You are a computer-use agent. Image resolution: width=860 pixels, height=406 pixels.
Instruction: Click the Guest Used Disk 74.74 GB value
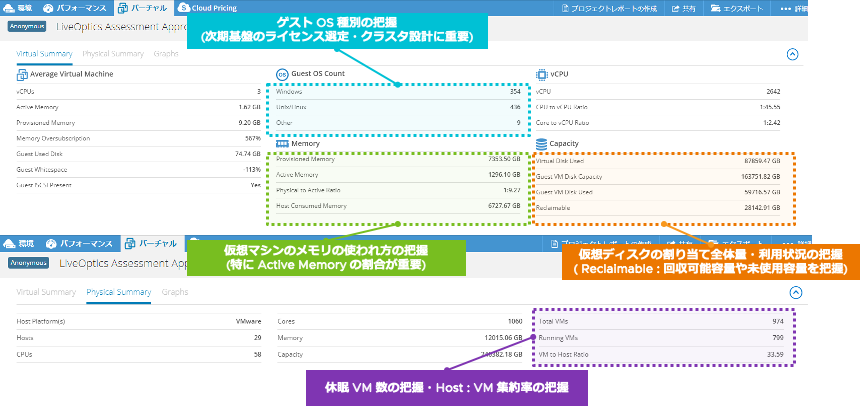pos(248,154)
